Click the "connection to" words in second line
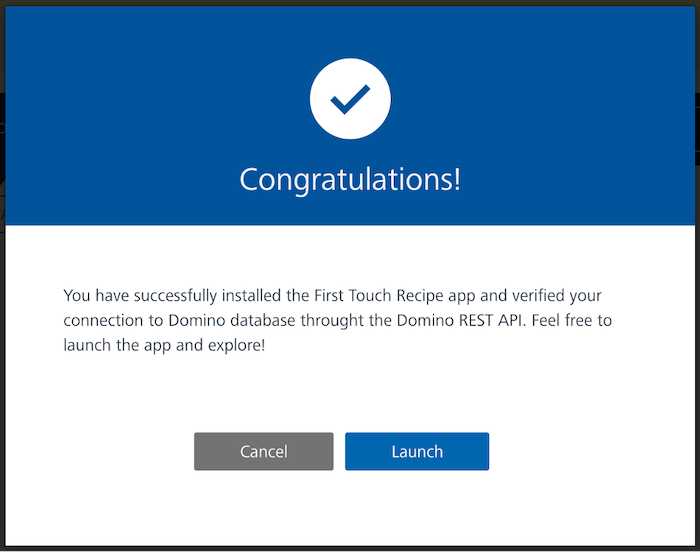 click(x=113, y=320)
